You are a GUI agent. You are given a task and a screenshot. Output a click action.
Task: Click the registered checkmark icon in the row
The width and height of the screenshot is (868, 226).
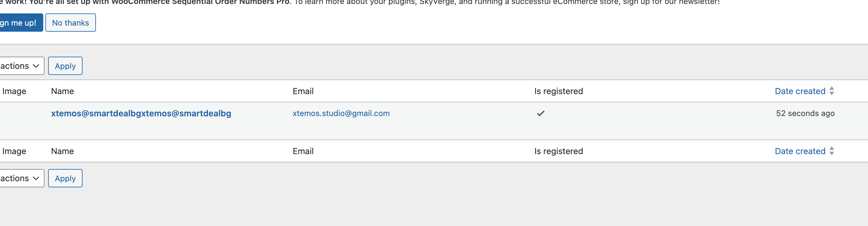click(x=541, y=114)
